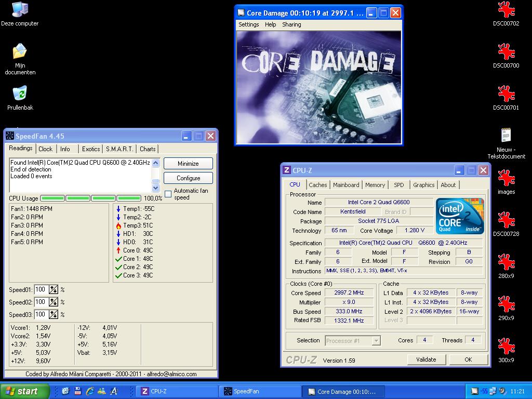Open the DSC00702 image file icon
Image resolution: width=532 pixels, height=399 pixels.
click(x=506, y=10)
